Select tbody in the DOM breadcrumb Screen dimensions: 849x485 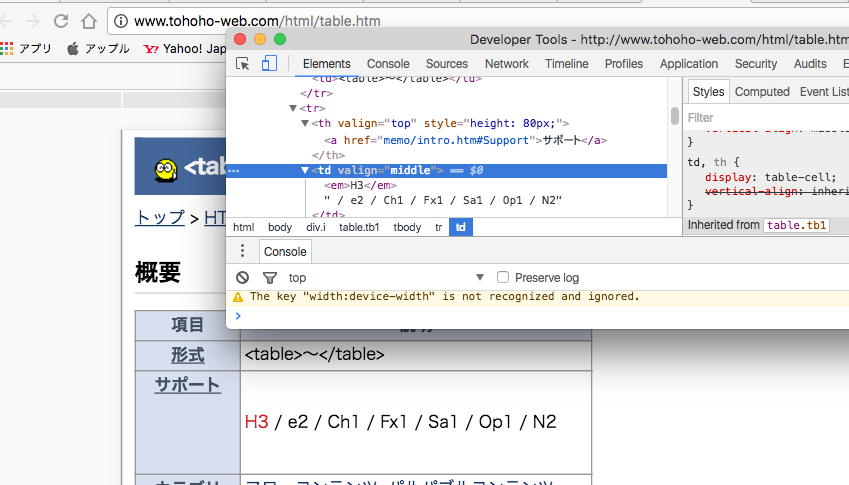[x=407, y=227]
